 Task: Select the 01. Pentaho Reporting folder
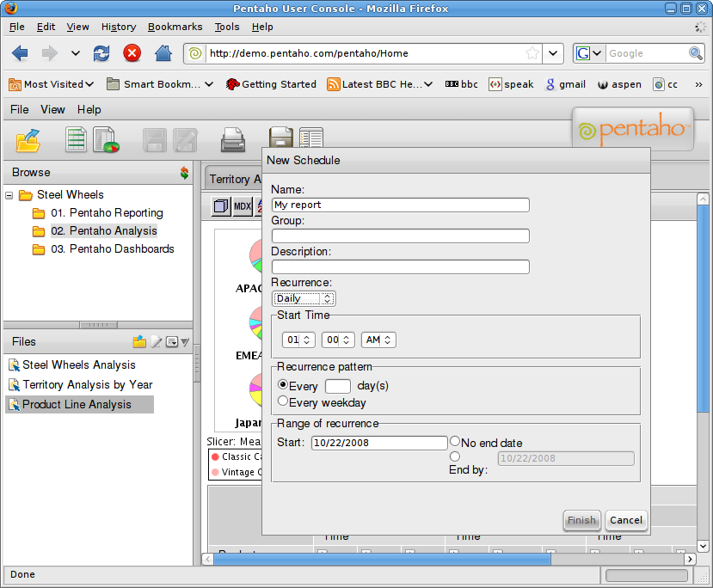click(107, 212)
